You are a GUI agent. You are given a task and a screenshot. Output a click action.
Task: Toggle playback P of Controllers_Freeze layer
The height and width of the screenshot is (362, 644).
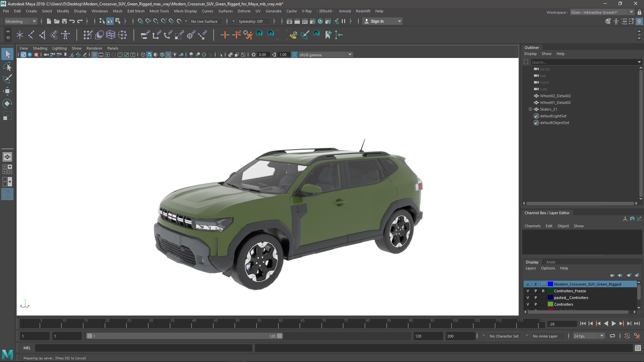point(536,291)
